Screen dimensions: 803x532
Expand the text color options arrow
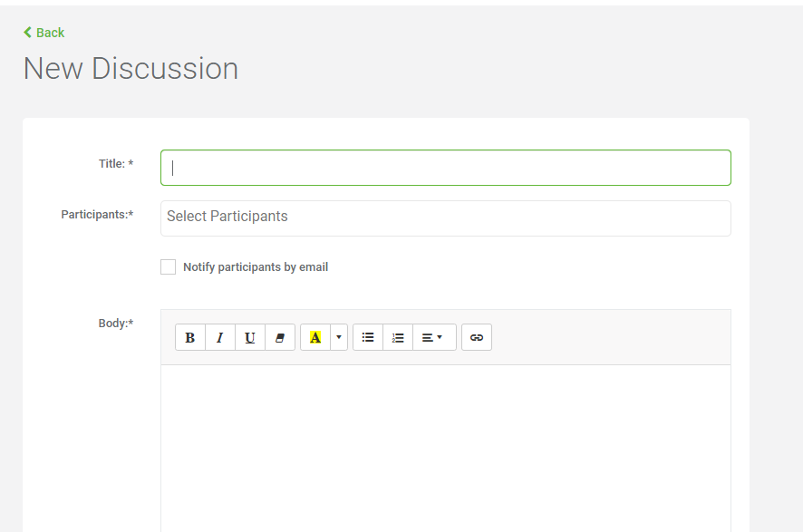(339, 337)
